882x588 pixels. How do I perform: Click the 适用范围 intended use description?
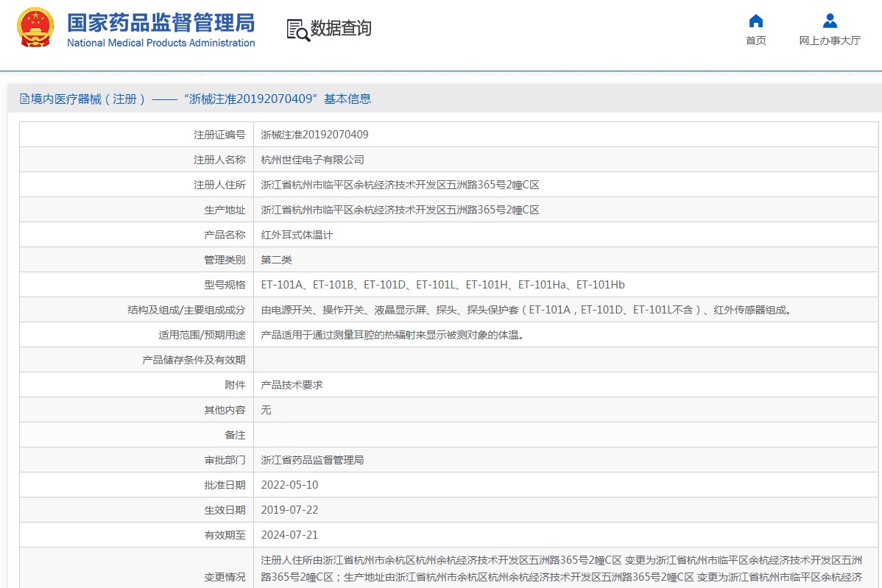click(395, 335)
